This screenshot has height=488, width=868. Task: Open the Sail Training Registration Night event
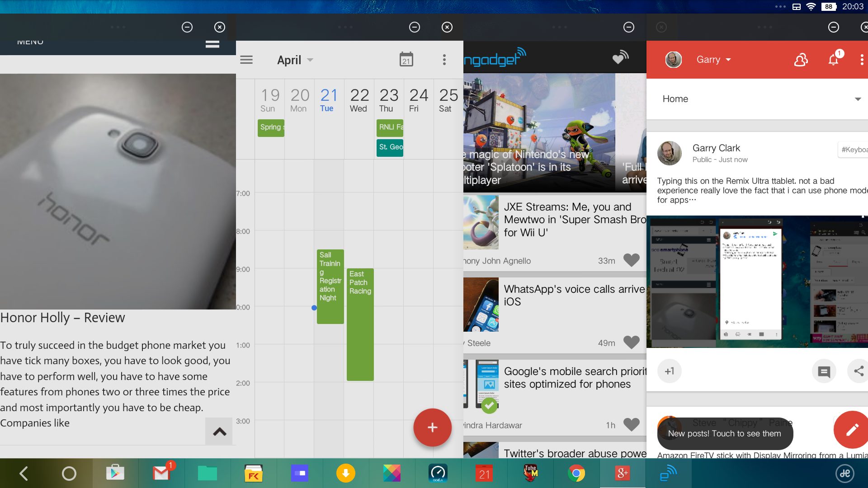[330, 286]
